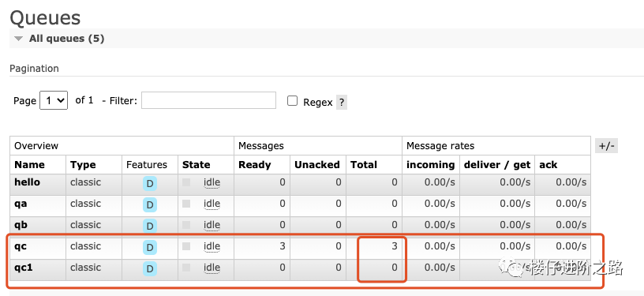Image resolution: width=644 pixels, height=296 pixels.
Task: Click the Filter text input field
Action: pyautogui.click(x=208, y=100)
